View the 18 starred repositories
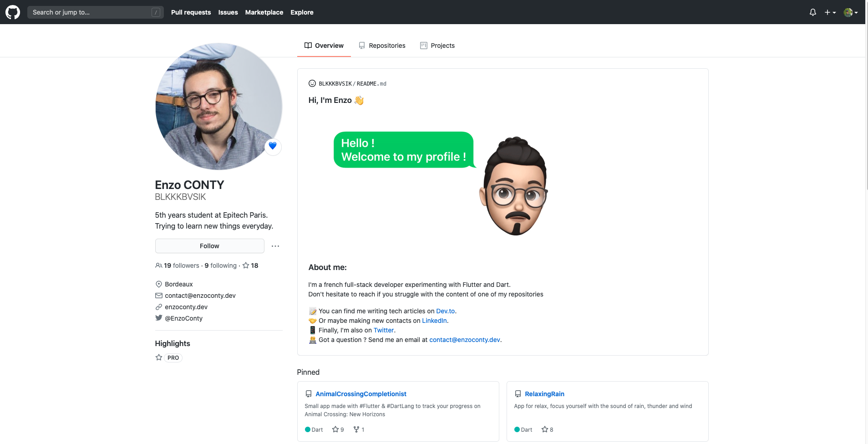Screen dimensions: 868x444 click(x=250, y=265)
